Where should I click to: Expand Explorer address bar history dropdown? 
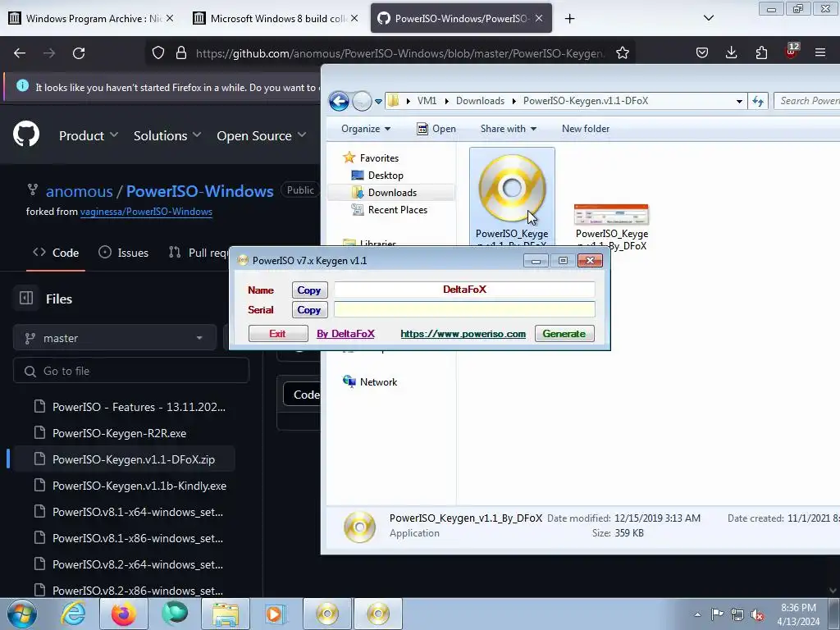tap(739, 101)
